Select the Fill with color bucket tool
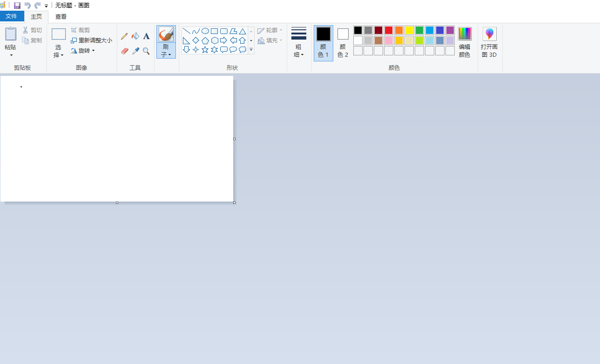 coord(135,36)
